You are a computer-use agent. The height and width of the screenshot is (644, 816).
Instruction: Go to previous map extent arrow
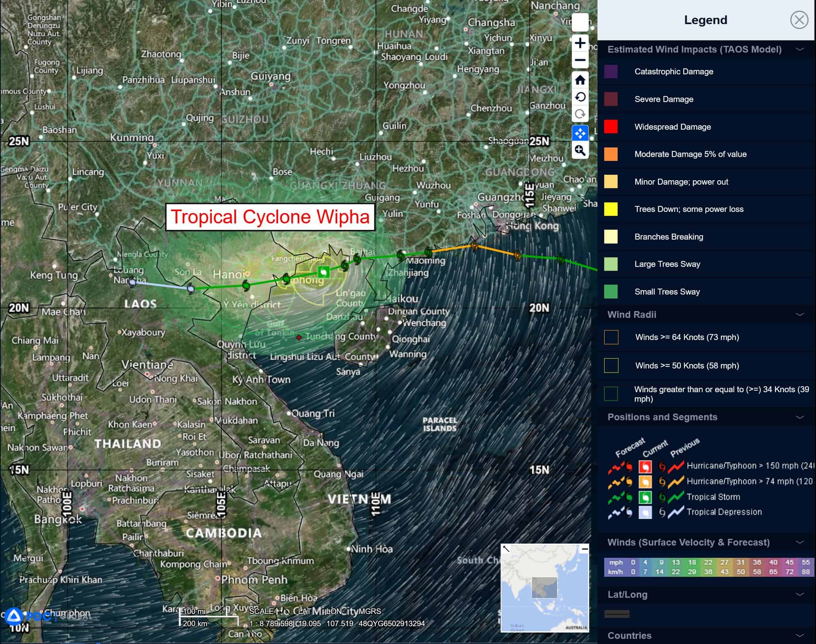(580, 97)
